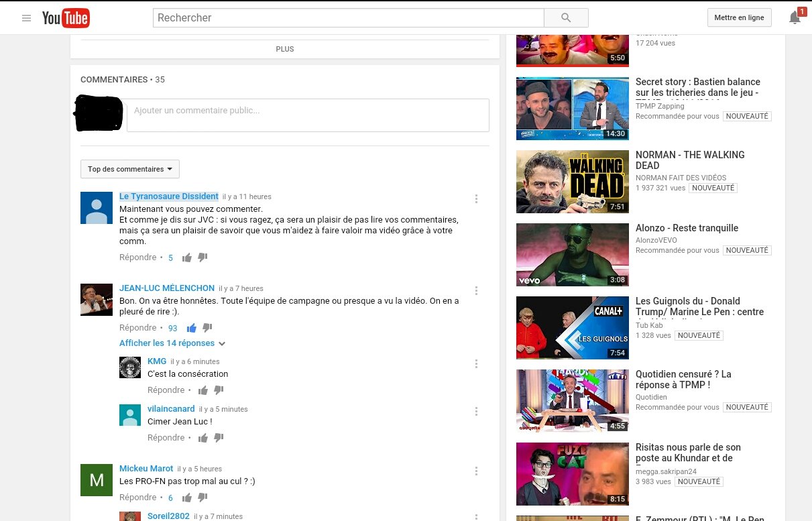
Task: Open JEAN-LUC MÉLENCHON channel name link
Action: (167, 288)
